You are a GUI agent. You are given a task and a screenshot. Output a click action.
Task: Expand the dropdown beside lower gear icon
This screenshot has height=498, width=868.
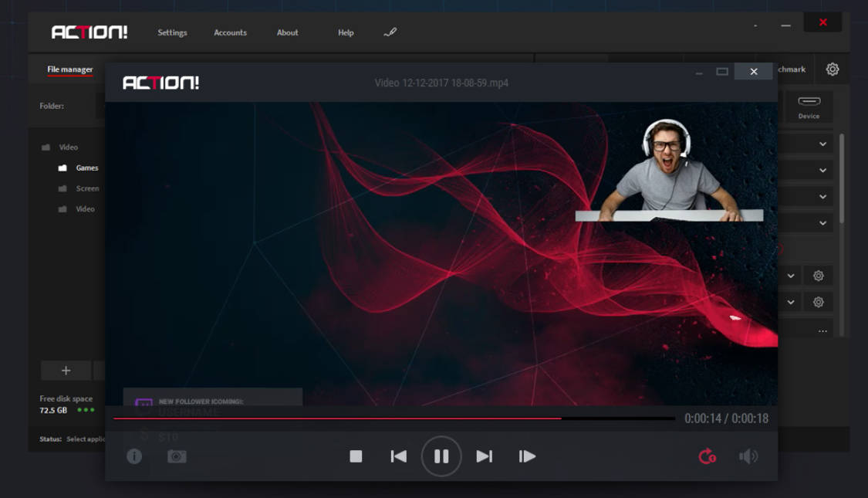click(791, 302)
